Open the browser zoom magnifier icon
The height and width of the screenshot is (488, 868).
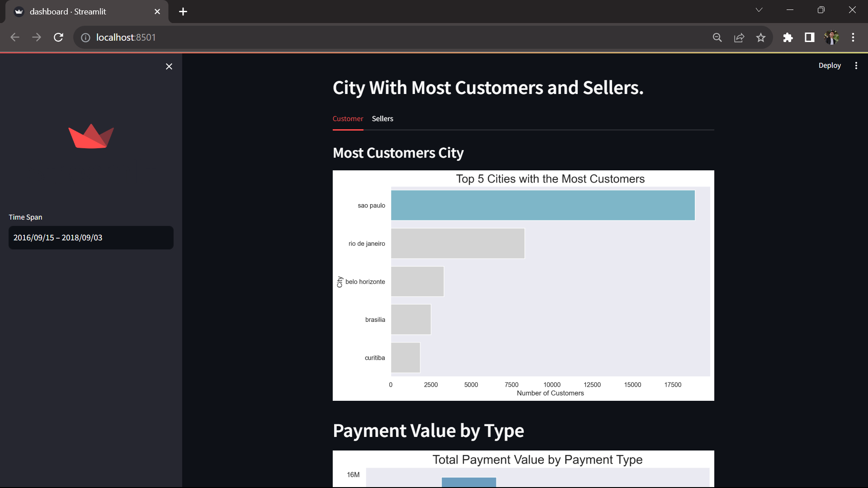pyautogui.click(x=717, y=38)
